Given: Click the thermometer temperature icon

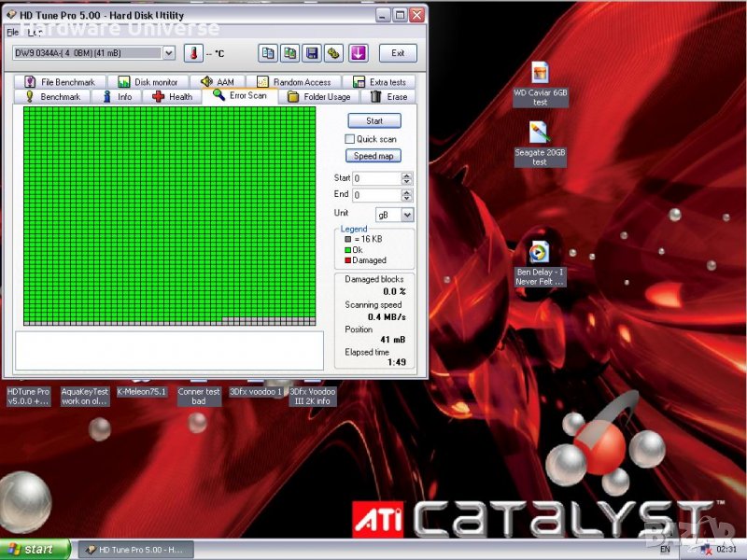Looking at the screenshot, I should (193, 53).
